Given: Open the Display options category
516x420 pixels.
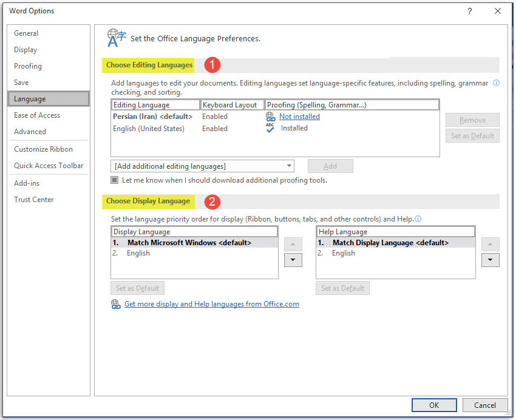Looking at the screenshot, I should point(49,50).
